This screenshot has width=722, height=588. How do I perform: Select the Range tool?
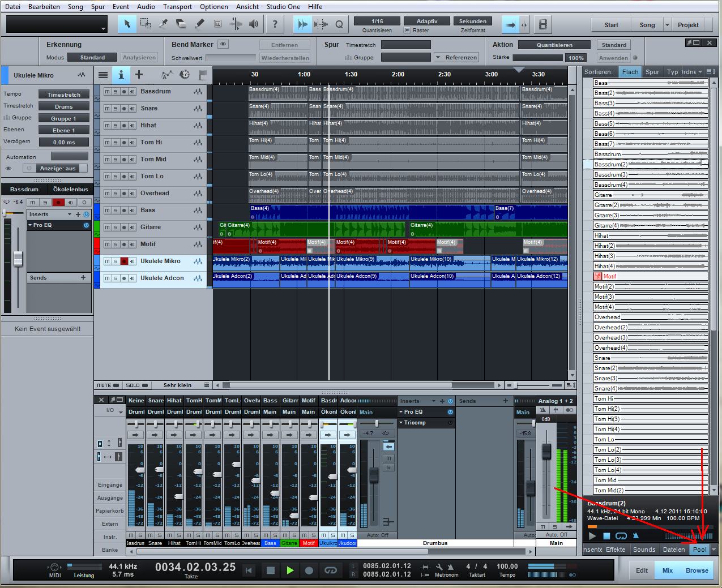[x=145, y=24]
